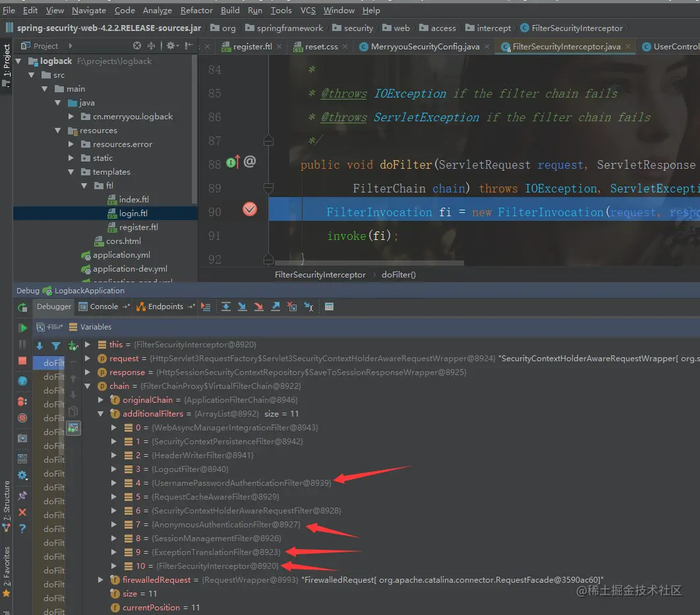
Task: Open the VCS menu
Action: 308,11
